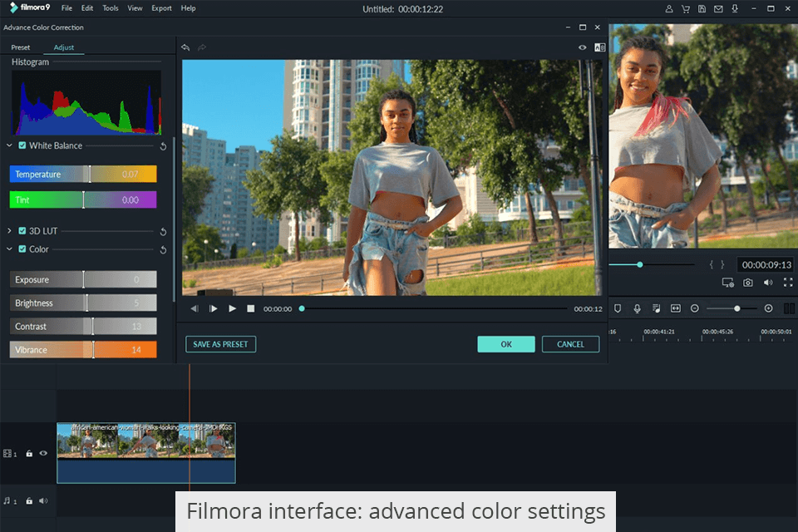The width and height of the screenshot is (798, 532).
Task: Enable A/B side-by-side comparison view
Action: 599,47
